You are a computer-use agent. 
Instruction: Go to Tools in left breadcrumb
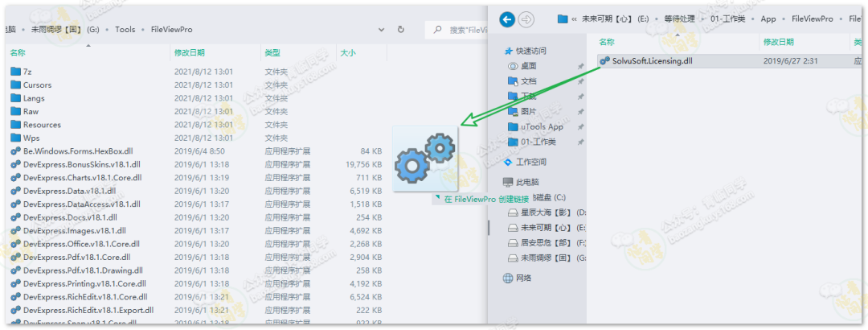tap(125, 30)
